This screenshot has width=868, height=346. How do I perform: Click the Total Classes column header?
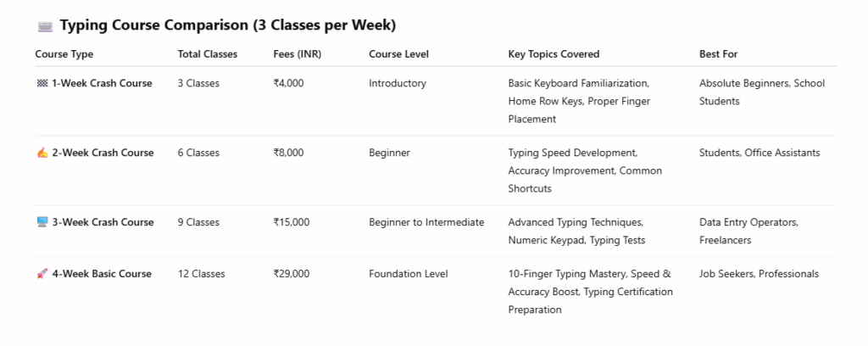208,54
